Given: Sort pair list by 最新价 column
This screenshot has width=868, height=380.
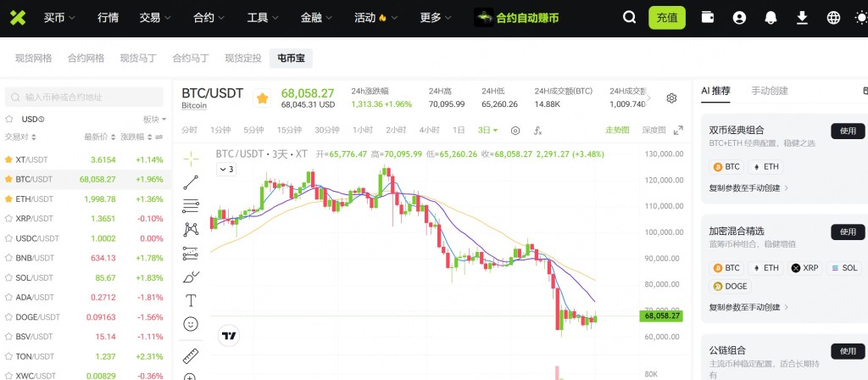Looking at the screenshot, I should click(x=100, y=137).
